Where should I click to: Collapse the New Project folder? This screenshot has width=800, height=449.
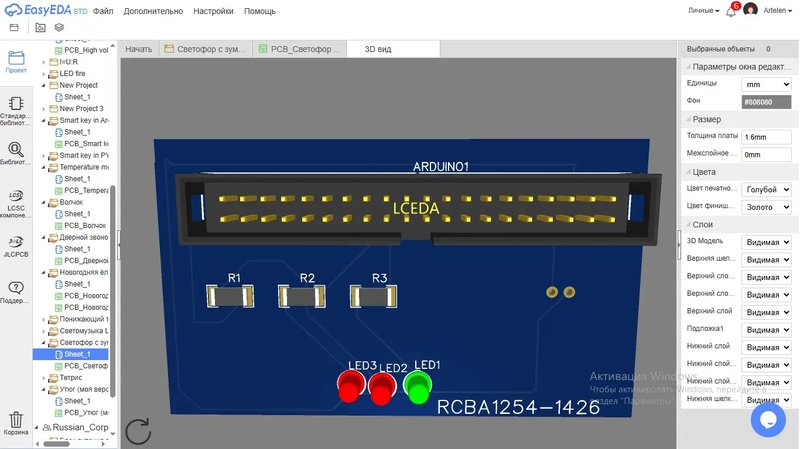click(44, 85)
